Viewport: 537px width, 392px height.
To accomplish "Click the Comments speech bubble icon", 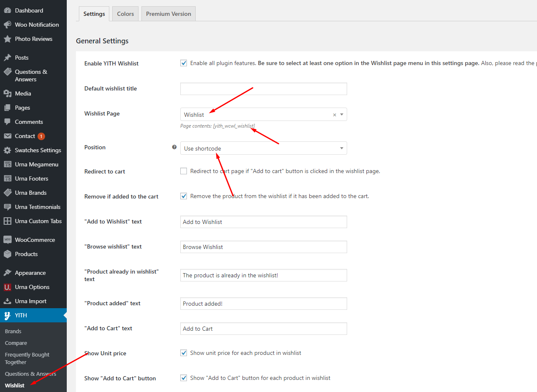I will click(8, 122).
